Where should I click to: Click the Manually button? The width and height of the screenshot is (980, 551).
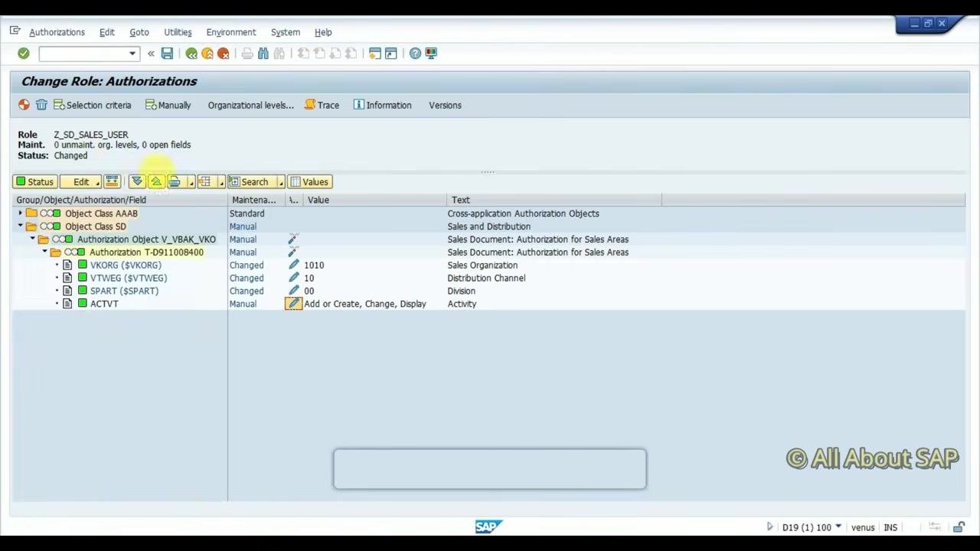click(168, 105)
